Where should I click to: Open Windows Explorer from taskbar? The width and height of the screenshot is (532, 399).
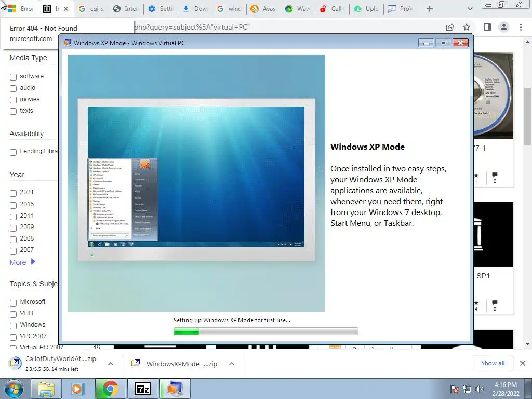coord(46,389)
